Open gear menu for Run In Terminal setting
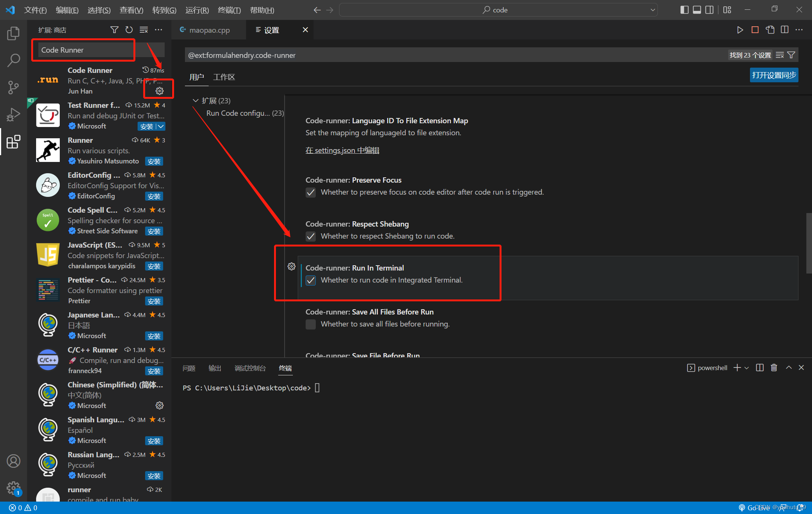 click(x=291, y=266)
